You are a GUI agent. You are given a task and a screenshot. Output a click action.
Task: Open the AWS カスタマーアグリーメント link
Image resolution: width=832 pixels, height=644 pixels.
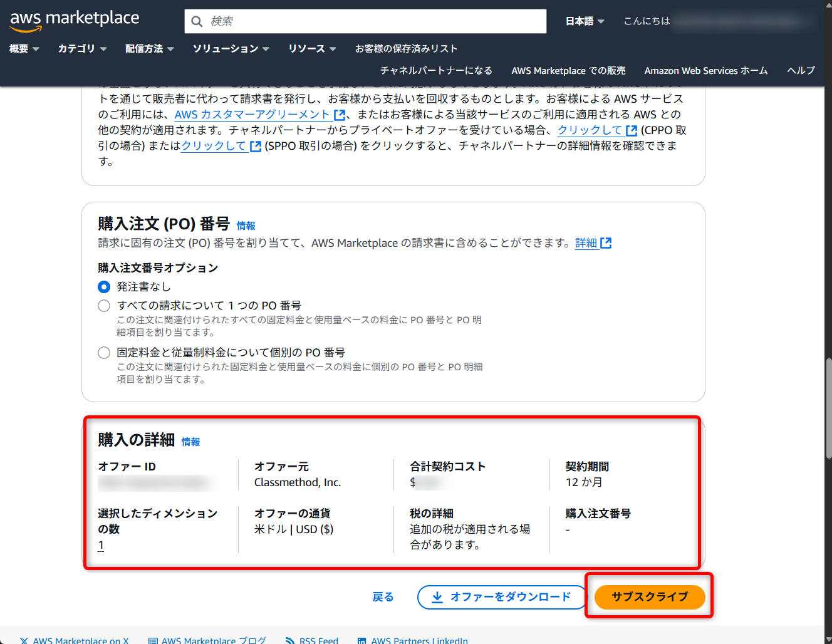pos(252,115)
